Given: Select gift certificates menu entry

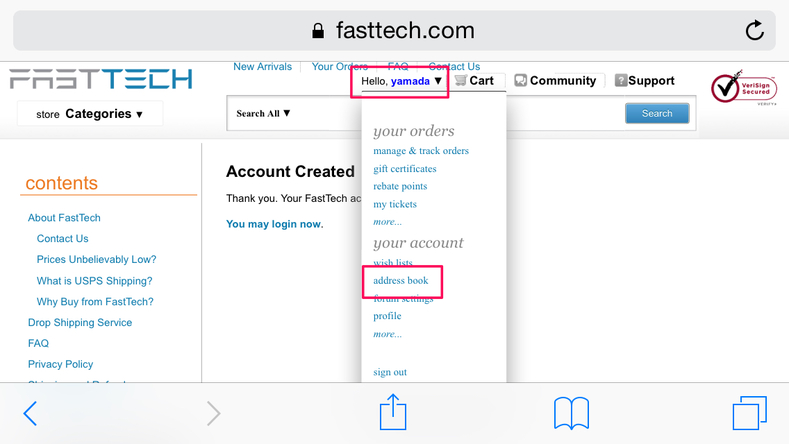Looking at the screenshot, I should [405, 169].
